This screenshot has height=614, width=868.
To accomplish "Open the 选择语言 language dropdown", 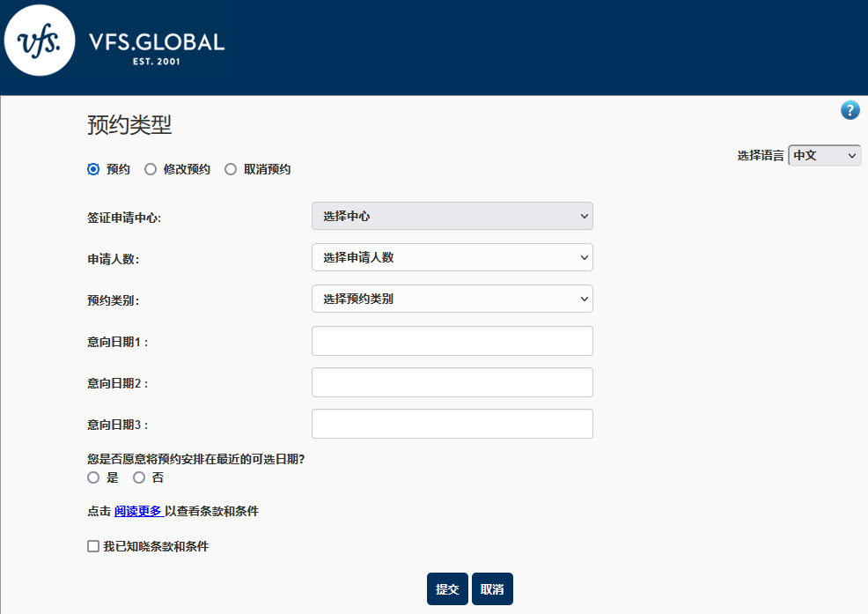I will coord(824,156).
